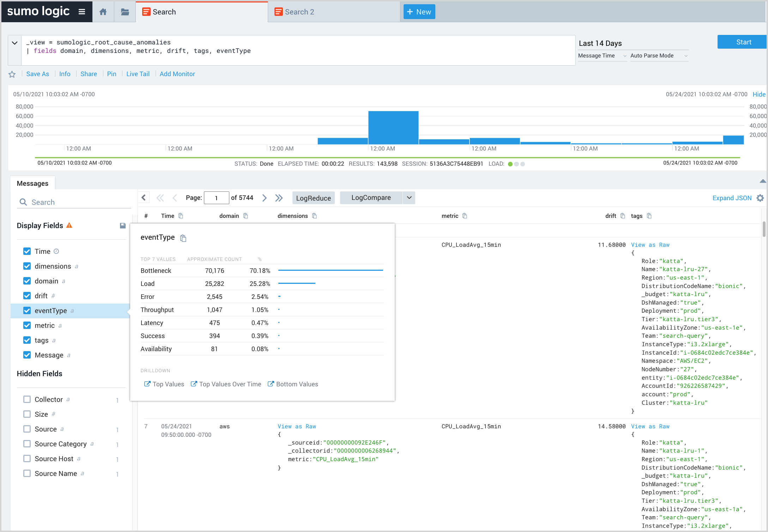
Task: Save display fields with disk icon
Action: pyautogui.click(x=122, y=226)
